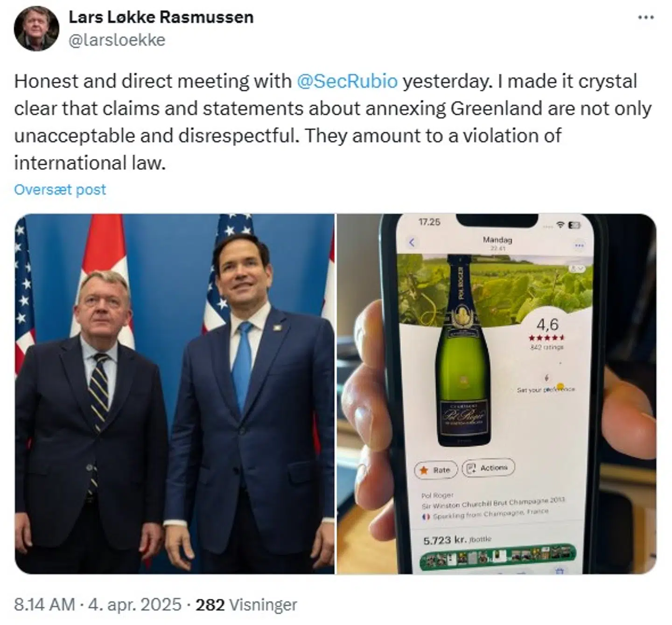
Task: Click the 282 Visninger view count
Action: [x=246, y=604]
